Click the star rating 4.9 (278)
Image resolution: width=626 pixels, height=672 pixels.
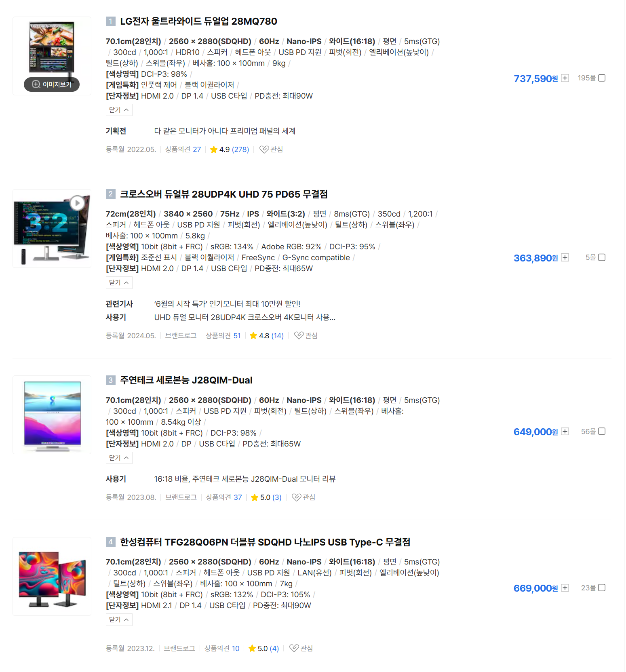(230, 150)
